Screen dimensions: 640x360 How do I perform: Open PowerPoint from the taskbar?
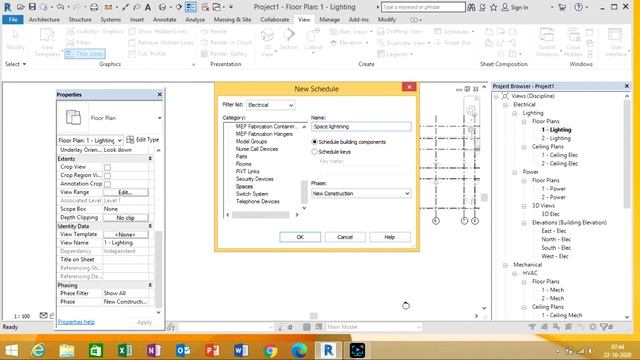pos(212,350)
